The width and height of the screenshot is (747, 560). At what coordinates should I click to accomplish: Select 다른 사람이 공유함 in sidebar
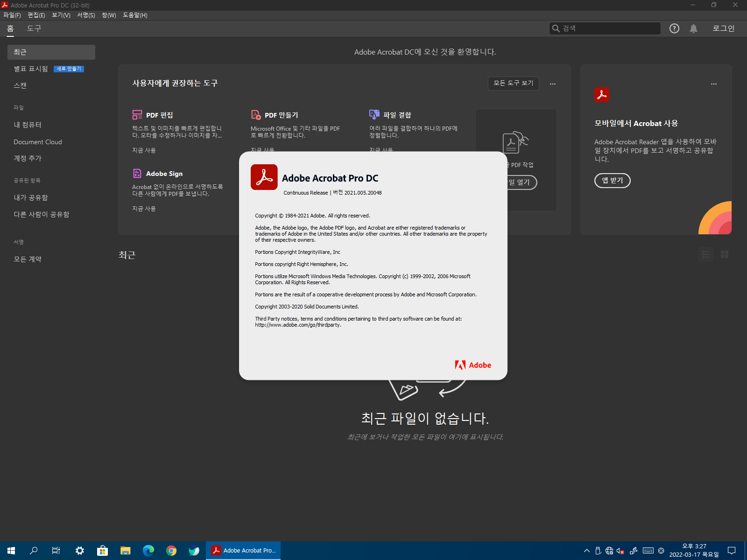tap(42, 214)
